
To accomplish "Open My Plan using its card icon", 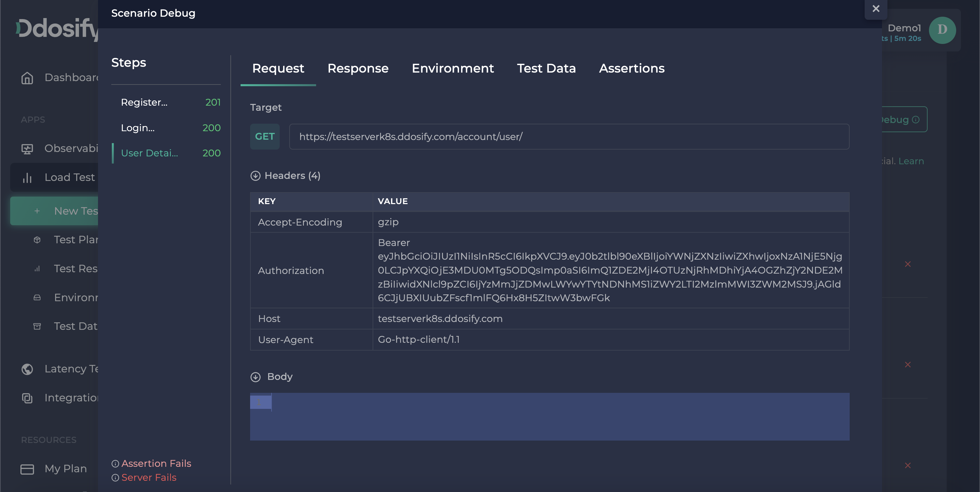I will click(x=27, y=469).
